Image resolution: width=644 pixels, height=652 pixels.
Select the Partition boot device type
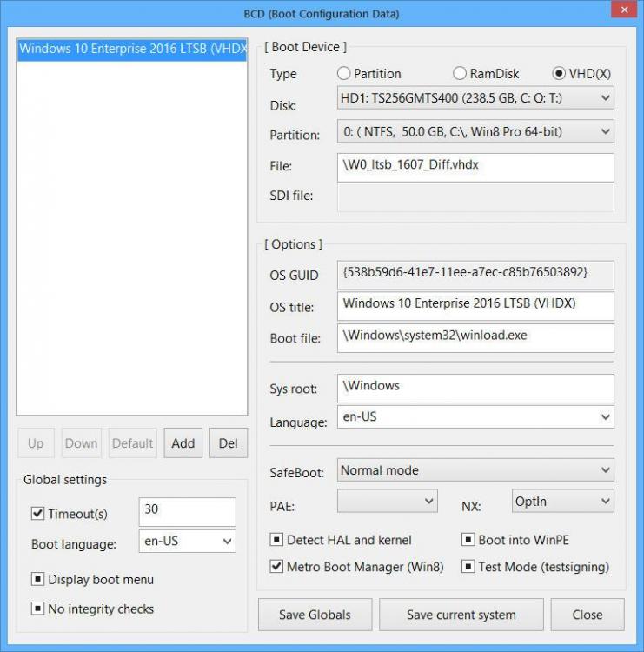tap(344, 74)
